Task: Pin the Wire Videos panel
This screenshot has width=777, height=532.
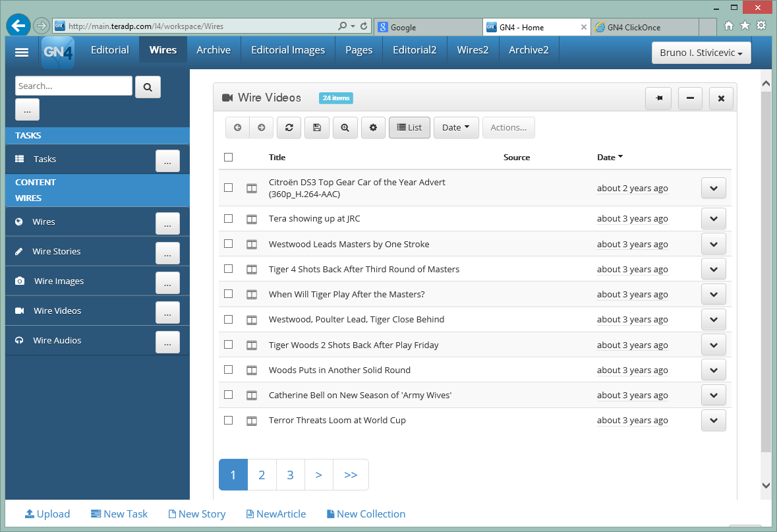Action: (x=658, y=98)
